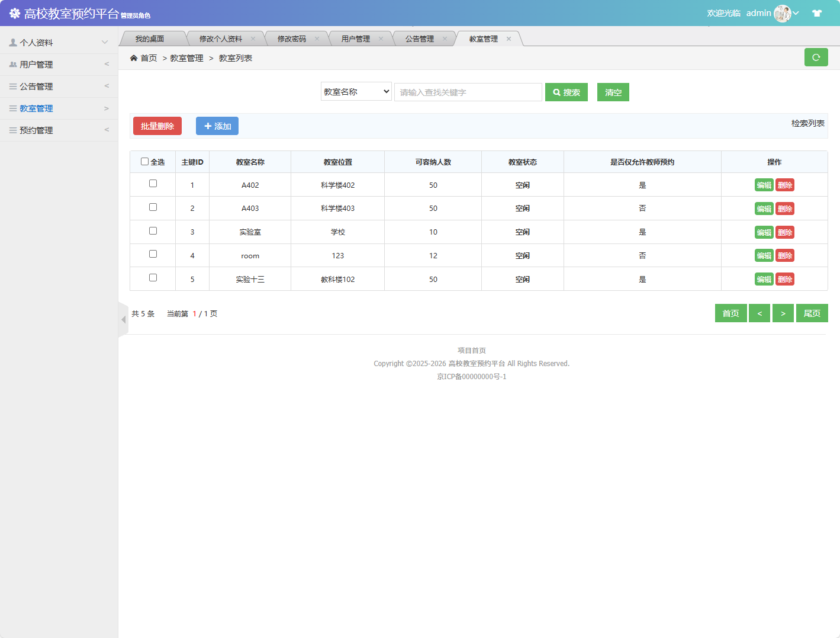Click the home icon in the breadcrumb

(x=134, y=57)
